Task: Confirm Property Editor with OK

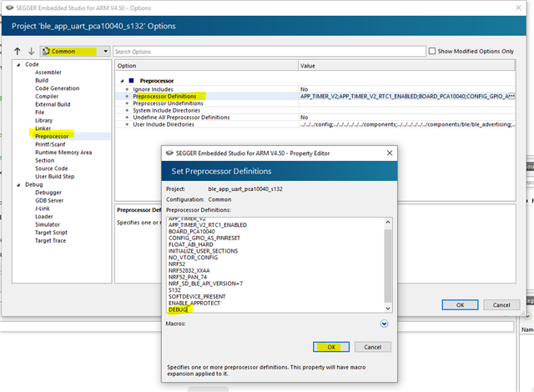Action: coord(331,347)
